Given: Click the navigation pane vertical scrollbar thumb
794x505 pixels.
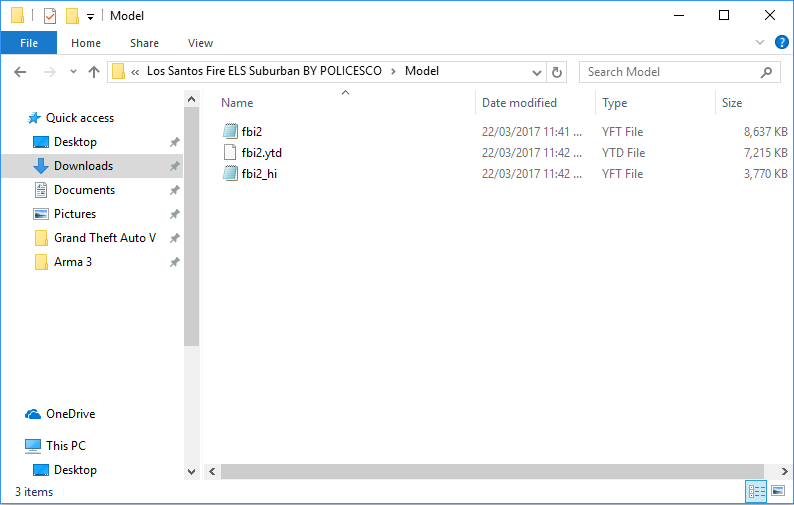Looking at the screenshot, I should pos(191,226).
